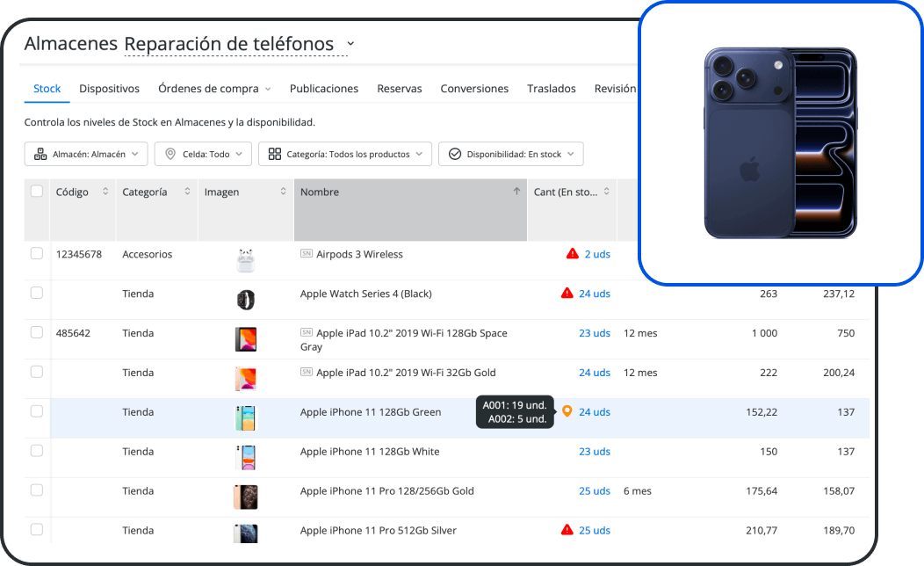Click 25 uds link for iPhone 11 Pro Gold
The image size is (924, 566).
[594, 491]
